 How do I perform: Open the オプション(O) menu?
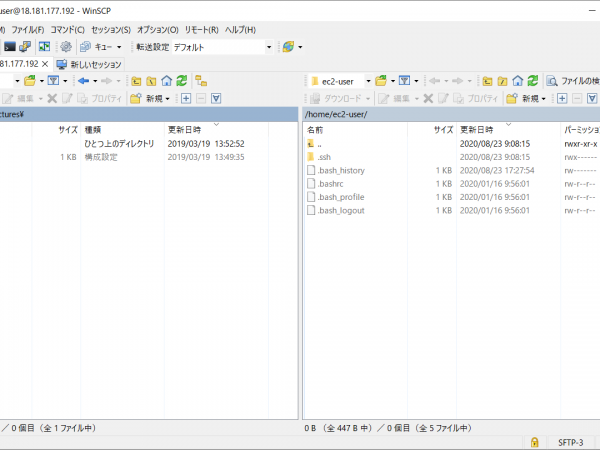click(x=158, y=30)
